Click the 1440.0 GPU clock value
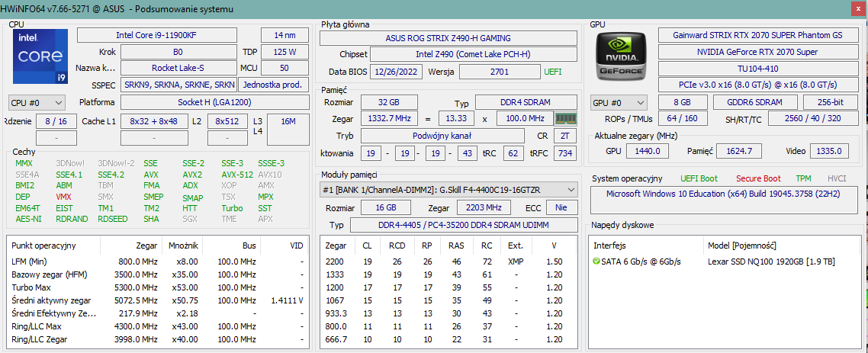Viewport: 868px width, 353px height. click(x=647, y=151)
